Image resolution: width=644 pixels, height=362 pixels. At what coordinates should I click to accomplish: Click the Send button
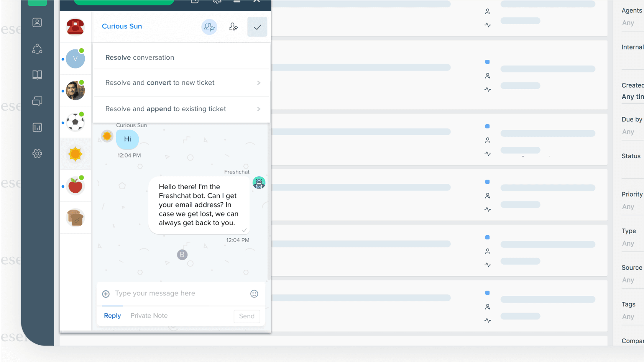[246, 316]
